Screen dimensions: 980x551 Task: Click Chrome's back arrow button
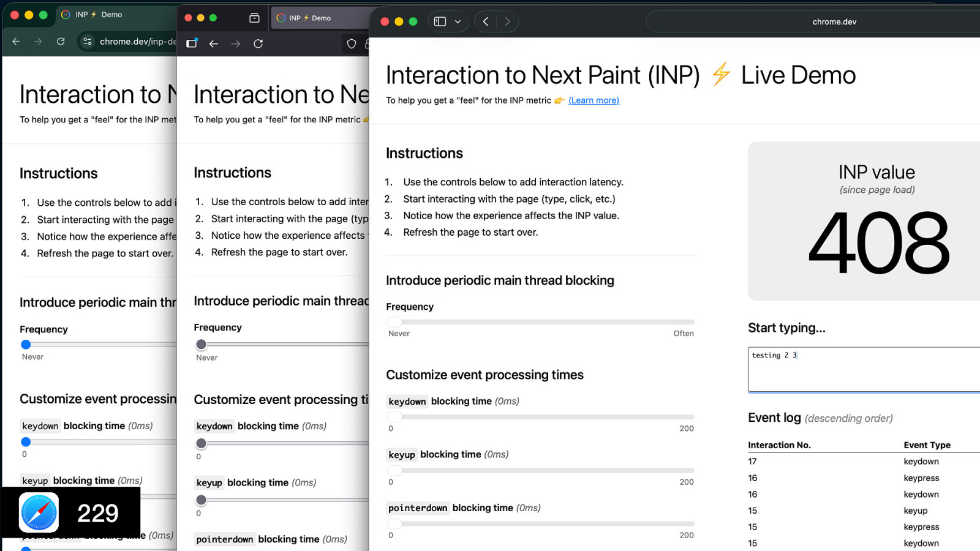click(x=16, y=41)
